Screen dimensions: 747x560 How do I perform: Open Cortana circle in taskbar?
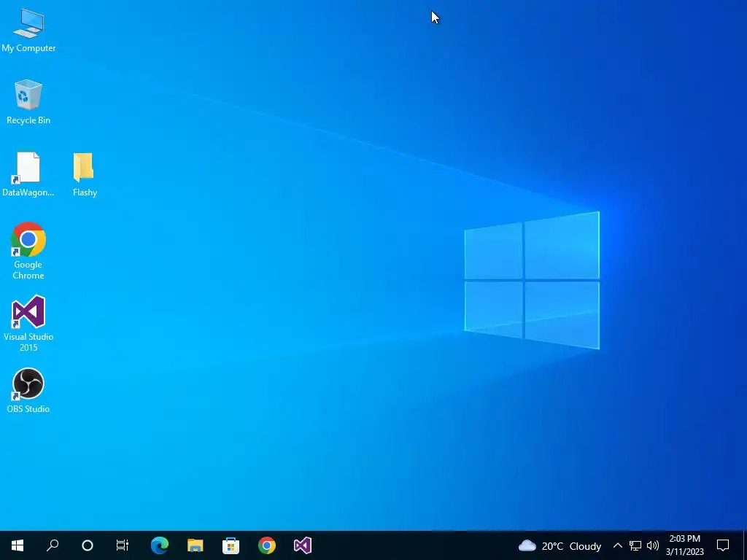pyautogui.click(x=88, y=545)
